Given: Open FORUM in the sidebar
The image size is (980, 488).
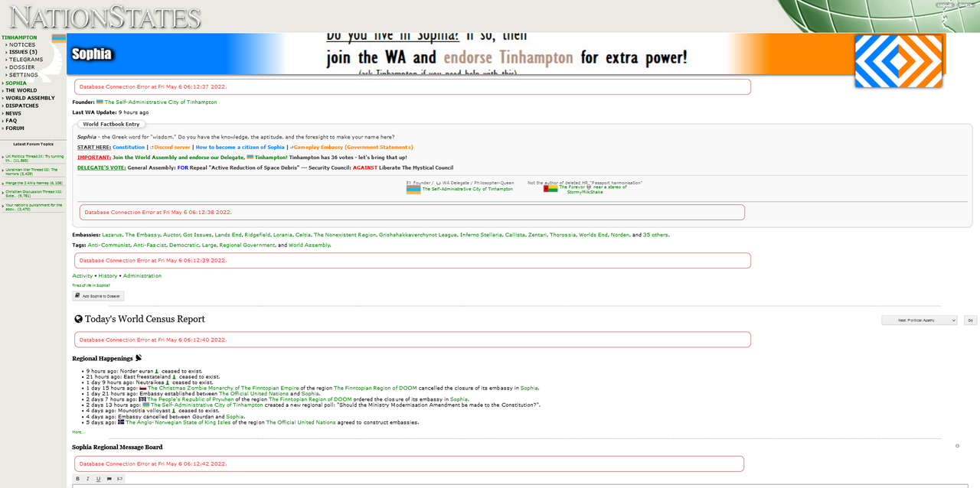Looking at the screenshot, I should (x=15, y=129).
